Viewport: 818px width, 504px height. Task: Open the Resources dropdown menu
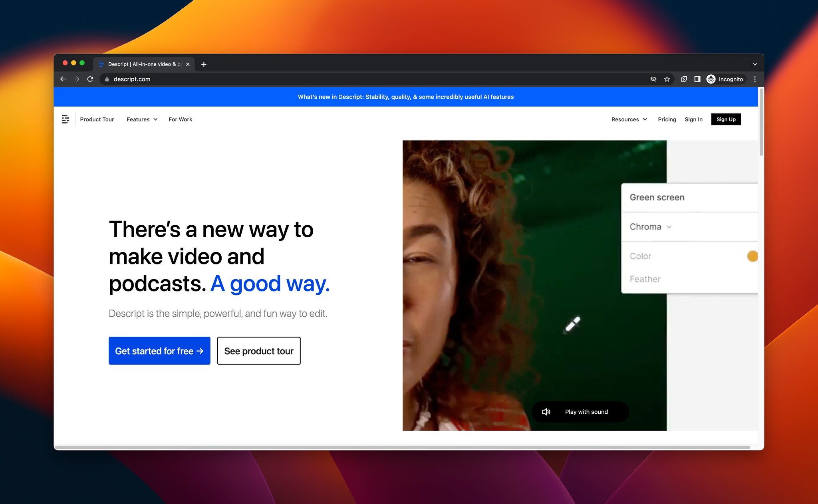[629, 119]
